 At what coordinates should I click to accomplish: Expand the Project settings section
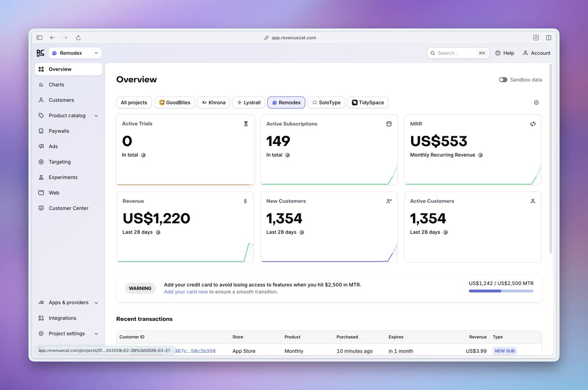[68, 334]
